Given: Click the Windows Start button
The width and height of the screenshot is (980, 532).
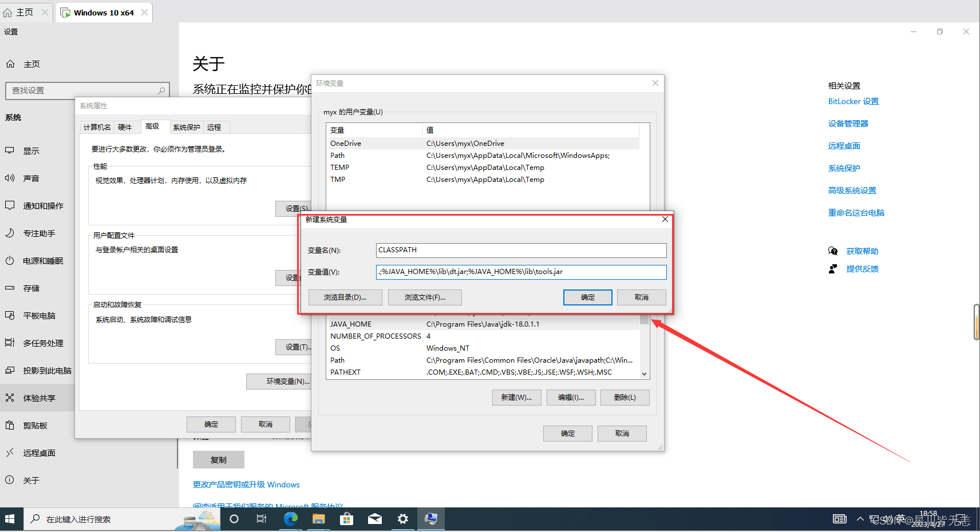Looking at the screenshot, I should point(10,519).
